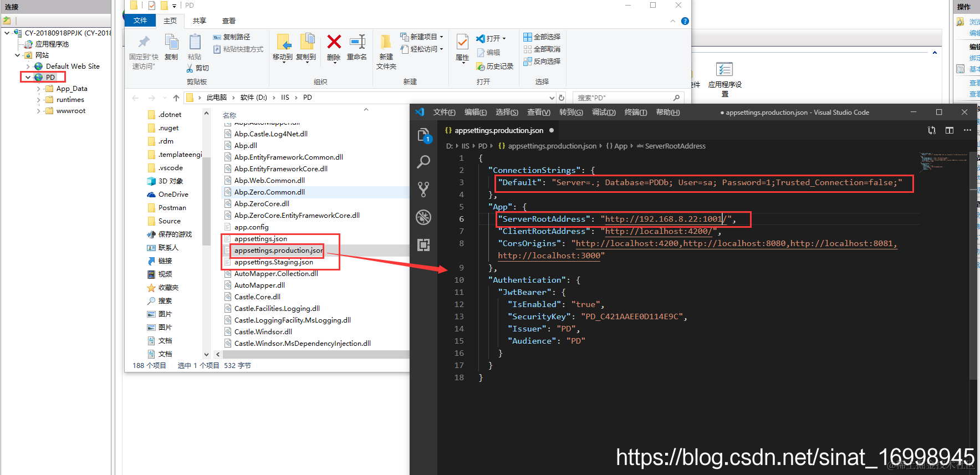This screenshot has width=980, height=475.
Task: Click the file list horizontal scrollbar
Action: click(x=316, y=354)
